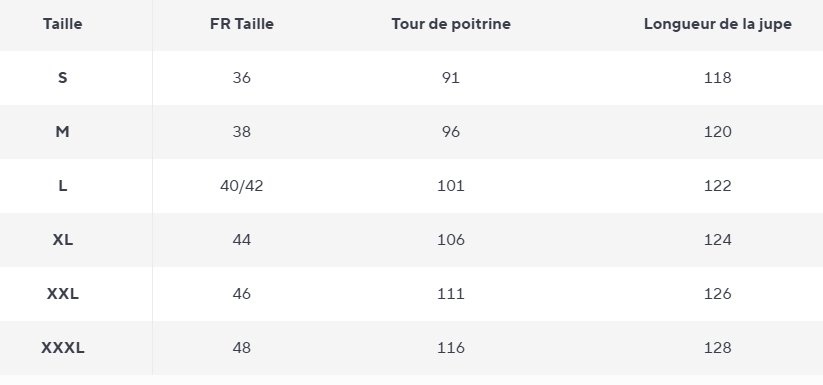
Task: Click the Taille column header
Action: click(x=62, y=24)
